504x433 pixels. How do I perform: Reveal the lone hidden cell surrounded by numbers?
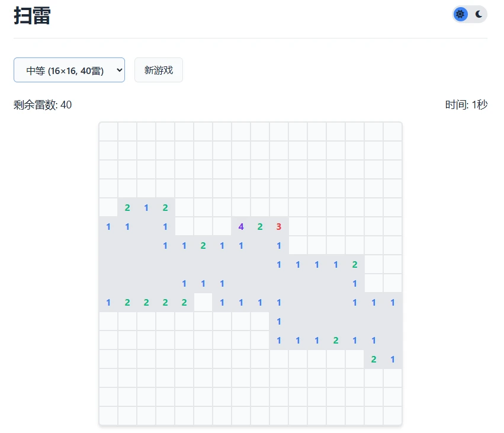[x=203, y=302]
